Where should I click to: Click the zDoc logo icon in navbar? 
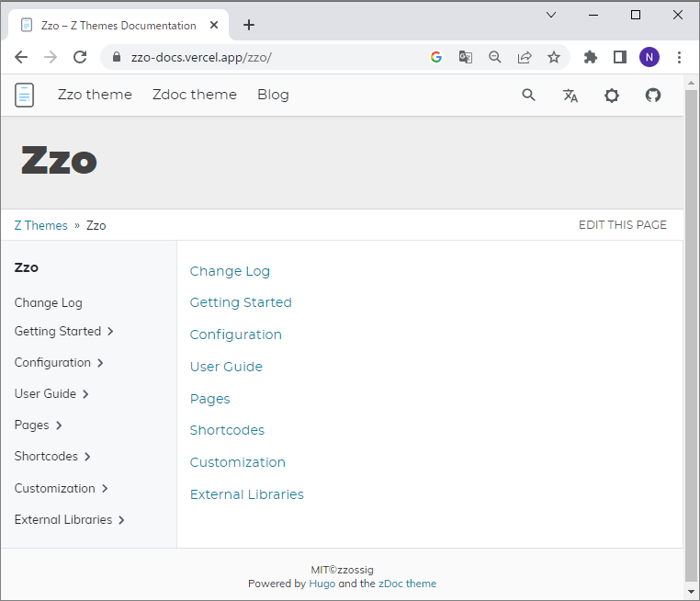25,95
